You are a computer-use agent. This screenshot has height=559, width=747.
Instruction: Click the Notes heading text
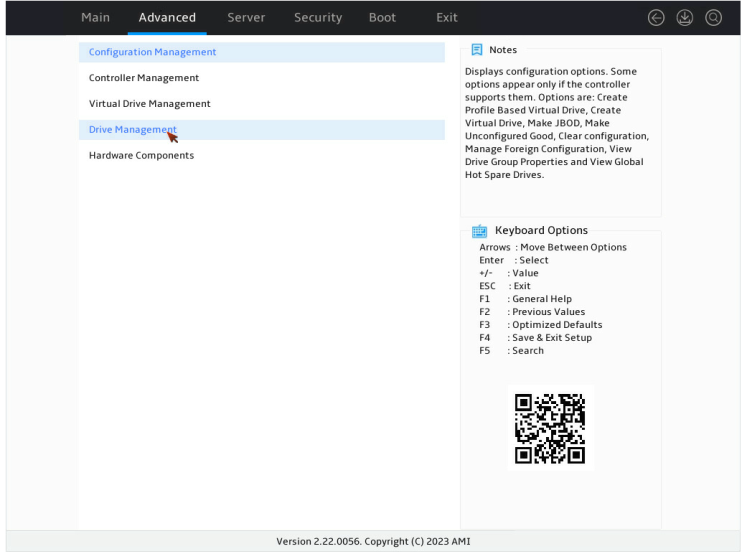pyautogui.click(x=503, y=50)
